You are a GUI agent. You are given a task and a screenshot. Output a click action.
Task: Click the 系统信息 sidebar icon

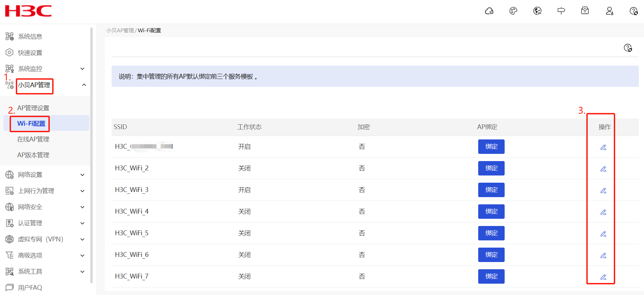point(10,36)
